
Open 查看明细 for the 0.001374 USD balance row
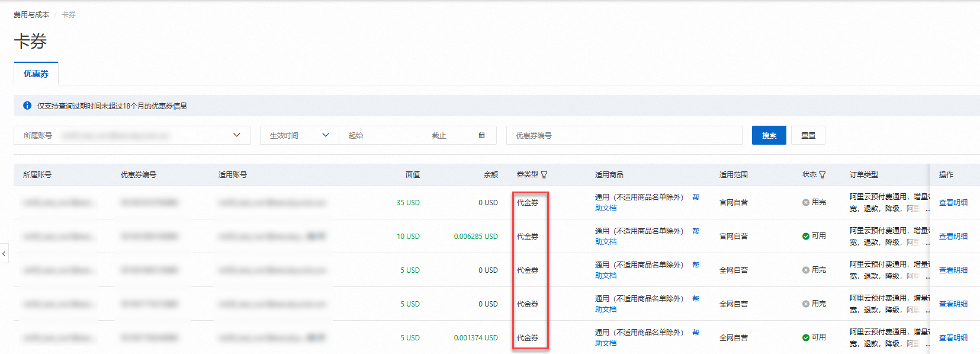(953, 337)
